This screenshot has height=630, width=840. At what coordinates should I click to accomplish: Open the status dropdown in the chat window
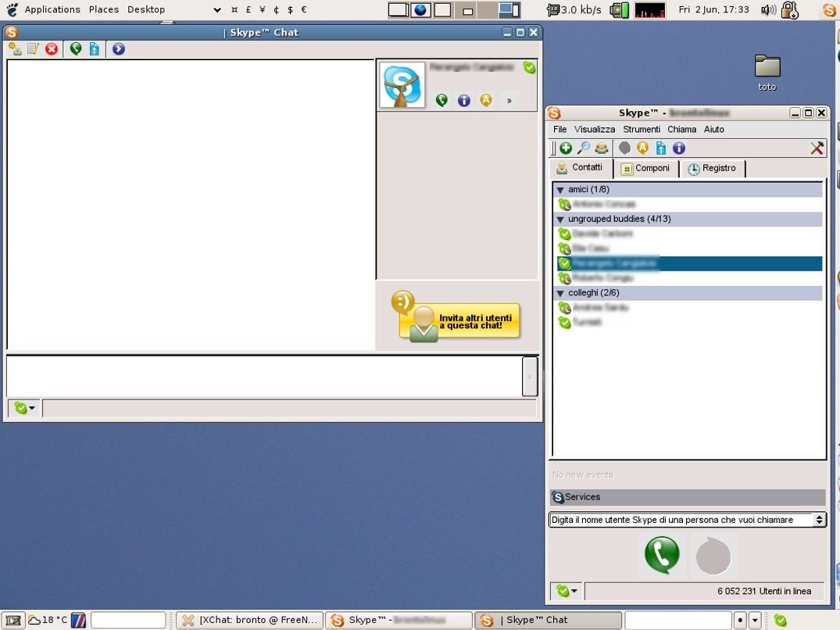(25, 408)
